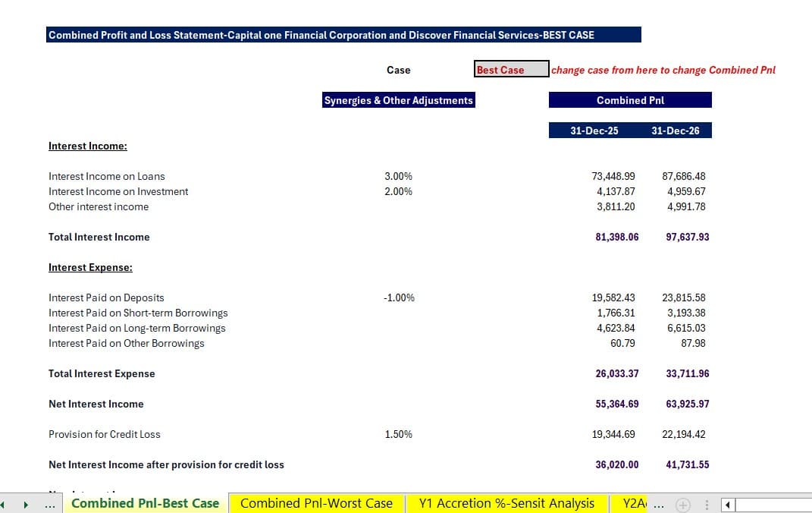
Task: Open Y1 Accretion %-Sensit Analysis tab
Action: pyautogui.click(x=506, y=503)
